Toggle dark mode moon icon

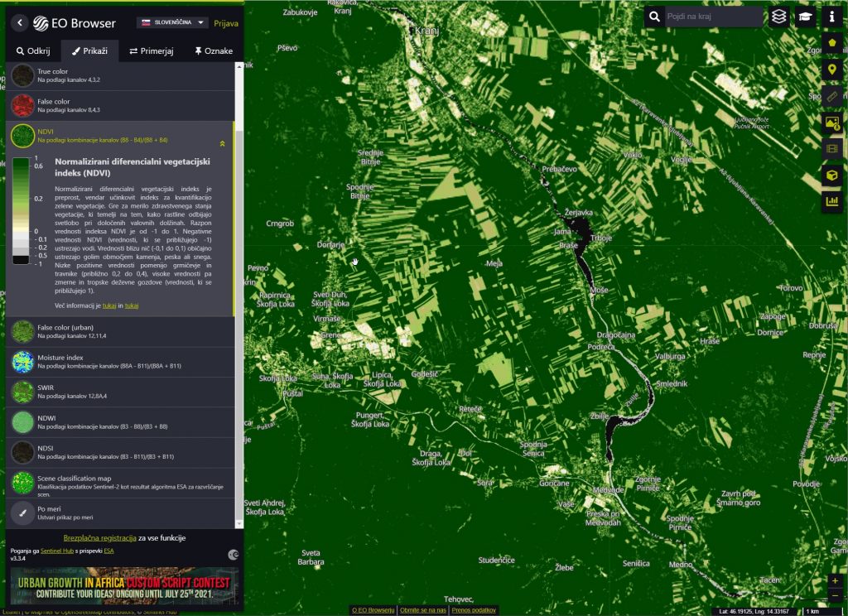coord(233,555)
